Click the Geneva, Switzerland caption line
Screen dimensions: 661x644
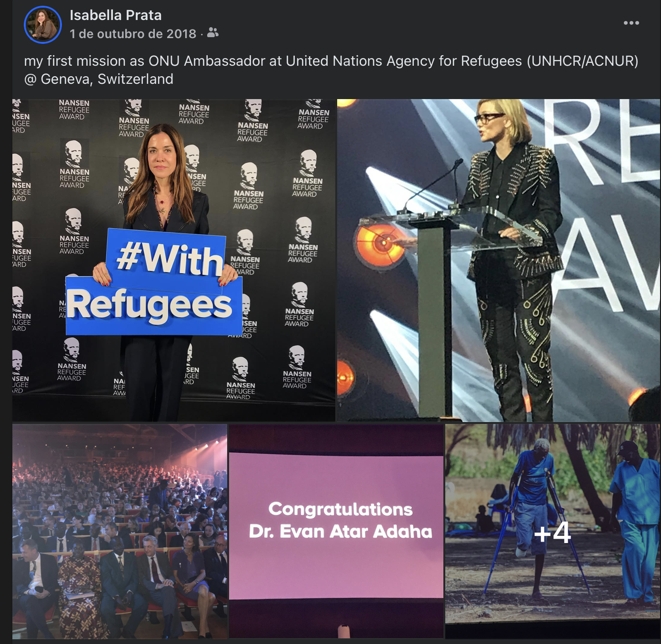tap(99, 79)
